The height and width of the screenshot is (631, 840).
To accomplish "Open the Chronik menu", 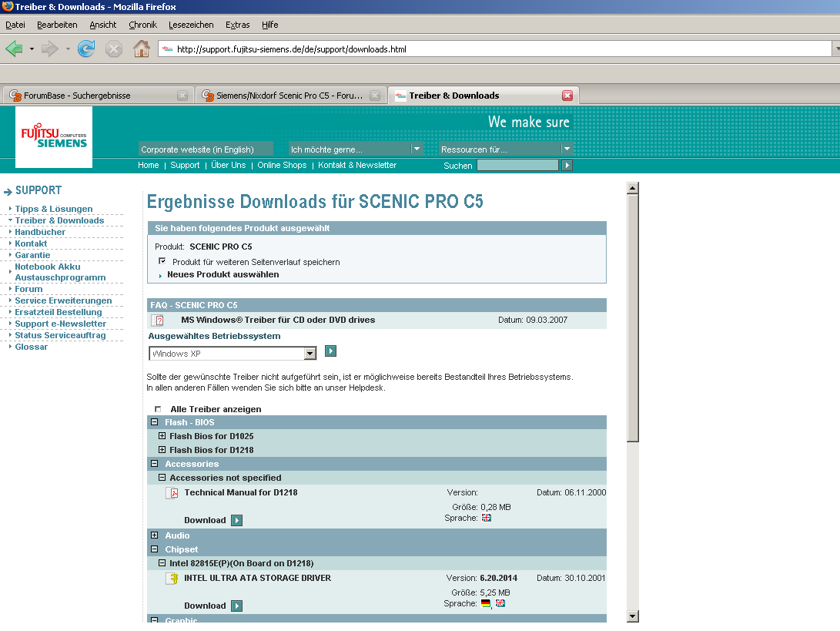I will [x=142, y=25].
